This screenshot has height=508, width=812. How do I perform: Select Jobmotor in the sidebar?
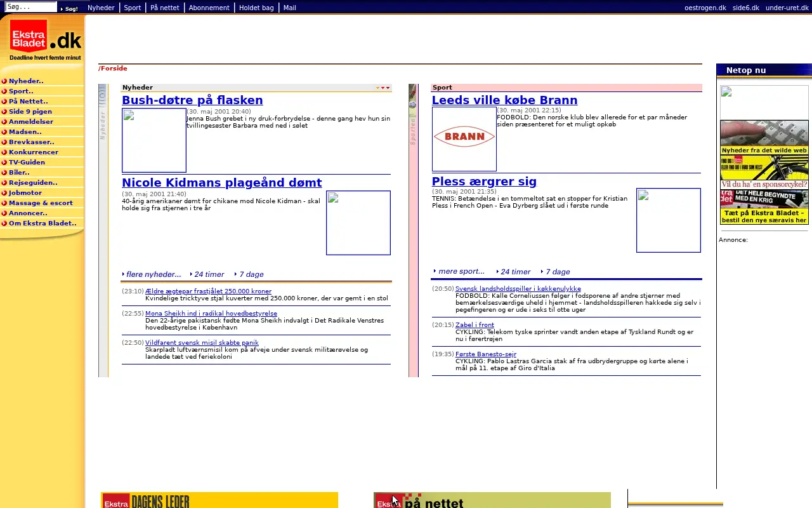pyautogui.click(x=25, y=192)
